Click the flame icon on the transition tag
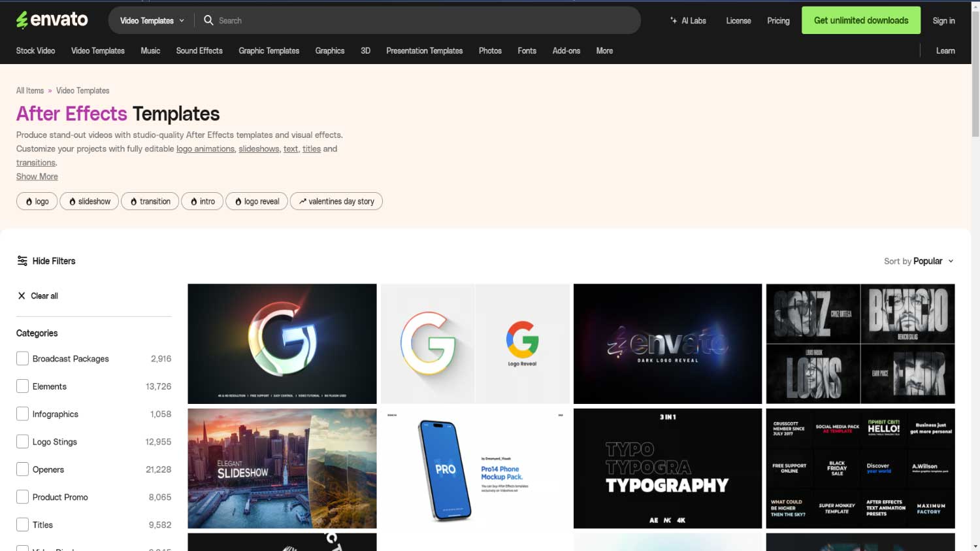The image size is (980, 551). (133, 201)
